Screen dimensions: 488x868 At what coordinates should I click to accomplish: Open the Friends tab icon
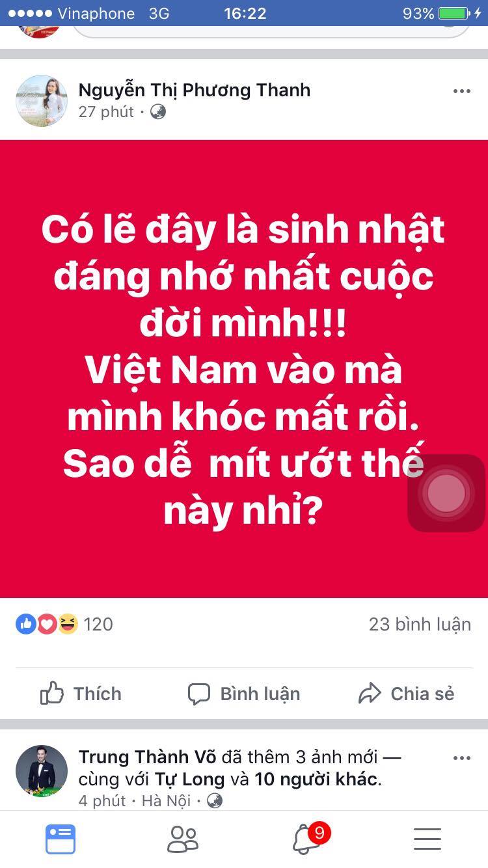183,839
